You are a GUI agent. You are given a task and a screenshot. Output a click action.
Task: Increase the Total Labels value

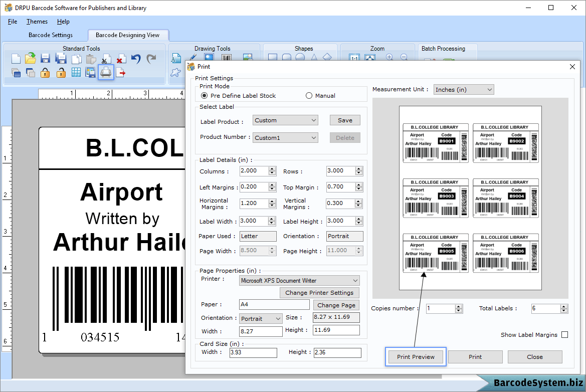564,306
